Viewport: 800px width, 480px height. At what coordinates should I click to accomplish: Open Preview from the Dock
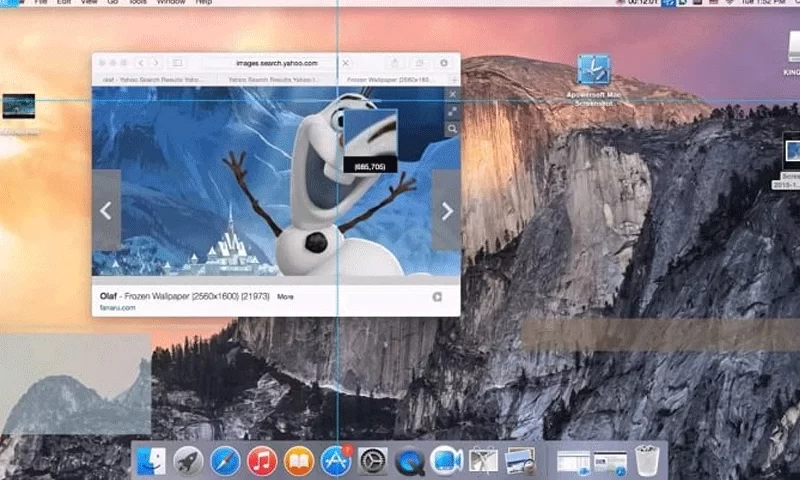[520, 461]
